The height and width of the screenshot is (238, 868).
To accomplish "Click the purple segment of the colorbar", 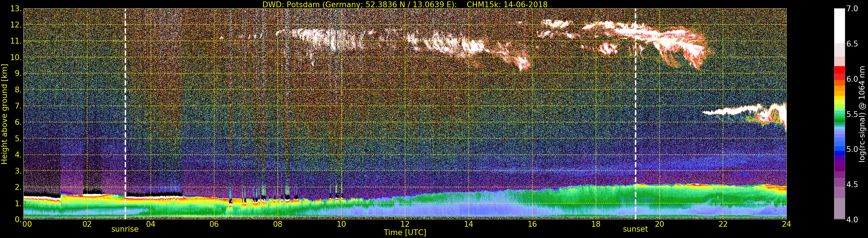I will [839, 165].
